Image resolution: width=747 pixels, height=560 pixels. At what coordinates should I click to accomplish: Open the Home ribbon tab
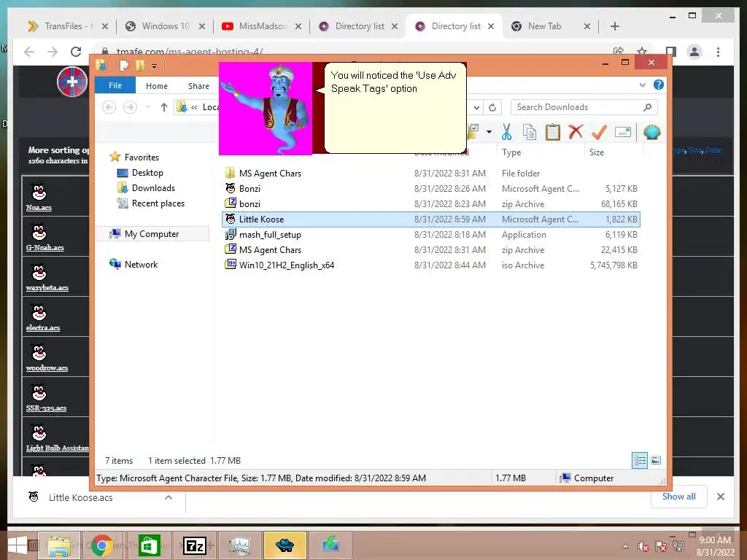tap(157, 86)
